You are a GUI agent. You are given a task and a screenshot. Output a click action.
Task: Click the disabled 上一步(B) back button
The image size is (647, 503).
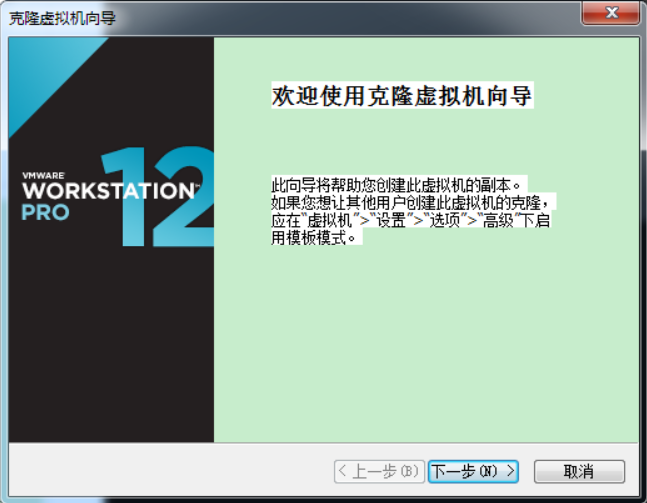coord(379,471)
